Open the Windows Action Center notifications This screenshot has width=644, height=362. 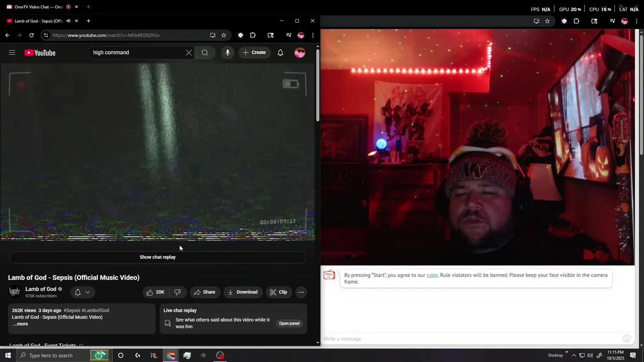pyautogui.click(x=633, y=355)
